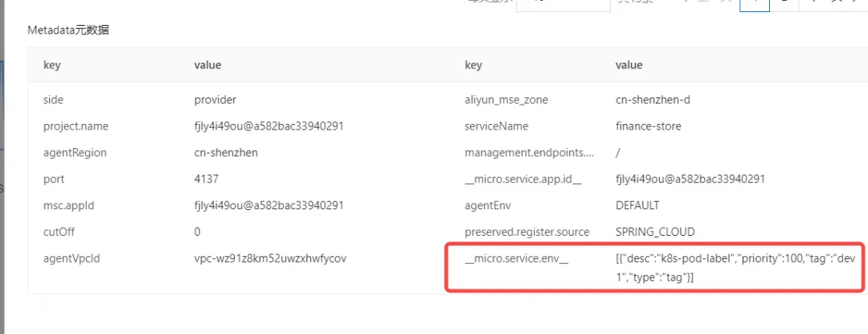The width and height of the screenshot is (868, 334).
Task: Select pagination page 1 button
Action: [754, 3]
